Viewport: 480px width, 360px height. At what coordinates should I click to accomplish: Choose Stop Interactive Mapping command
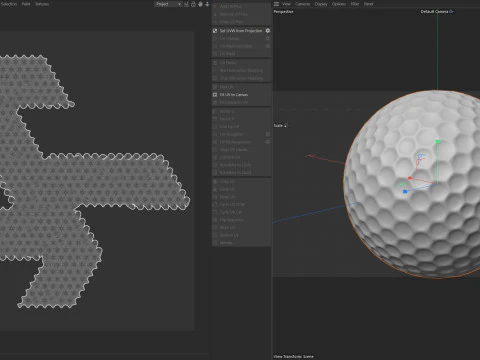241,78
